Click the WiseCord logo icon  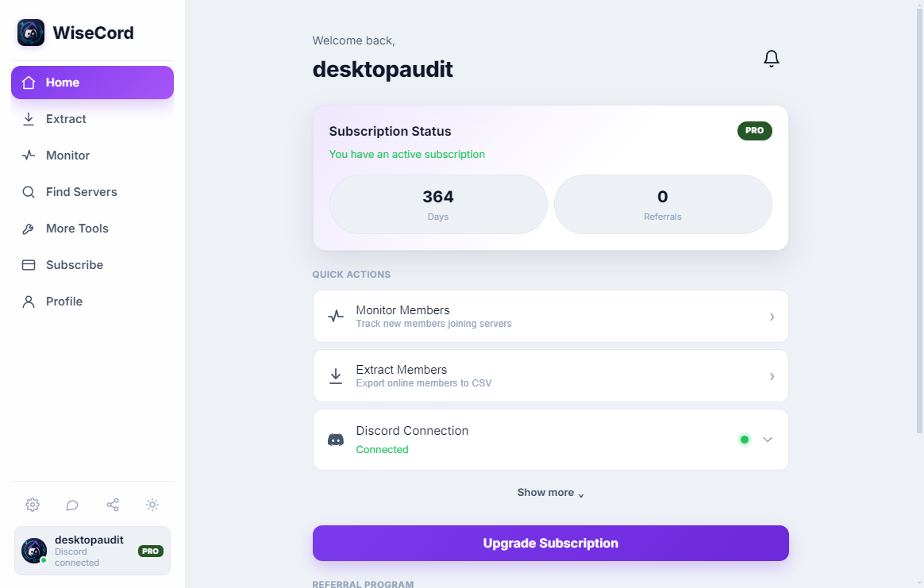[31, 33]
